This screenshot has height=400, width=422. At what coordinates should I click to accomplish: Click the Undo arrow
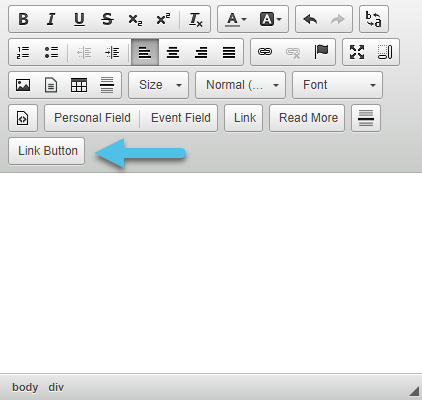click(x=310, y=19)
